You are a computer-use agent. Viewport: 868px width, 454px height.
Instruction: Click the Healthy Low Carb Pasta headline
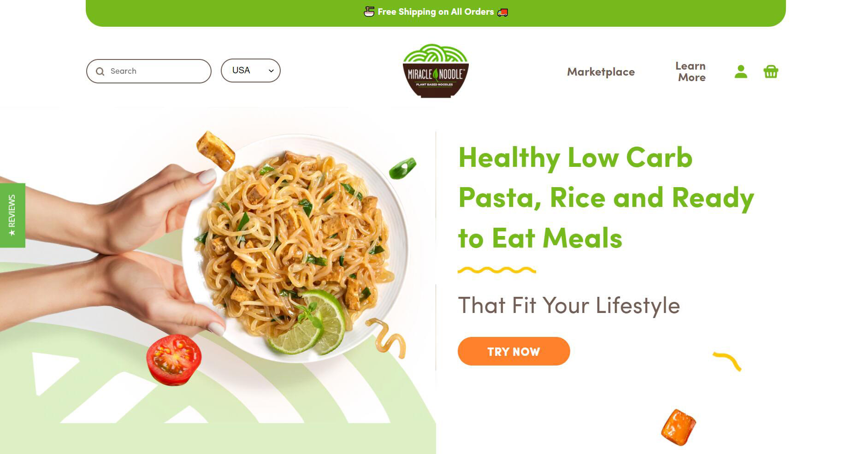click(606, 198)
